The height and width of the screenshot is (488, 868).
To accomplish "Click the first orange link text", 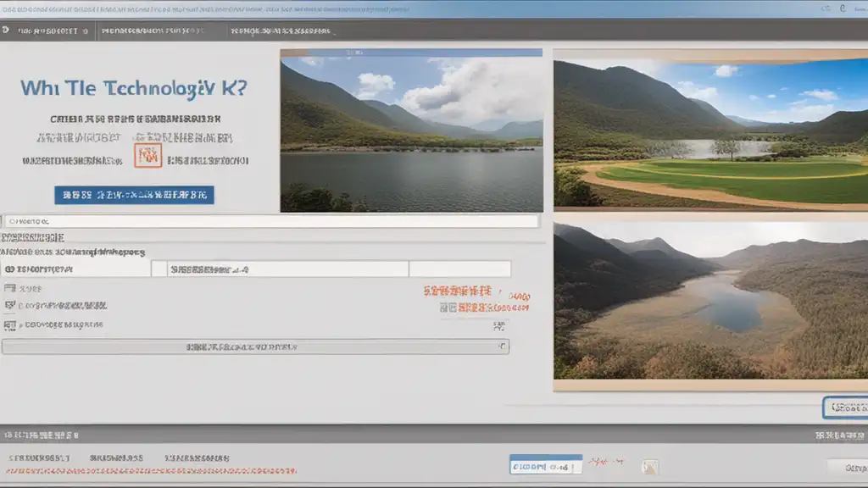I will pos(457,291).
